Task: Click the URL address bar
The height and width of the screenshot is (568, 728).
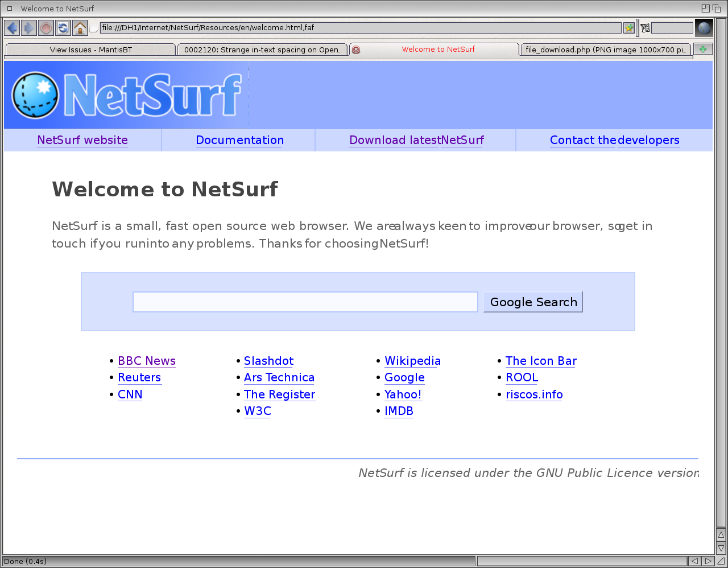Action: (360, 28)
